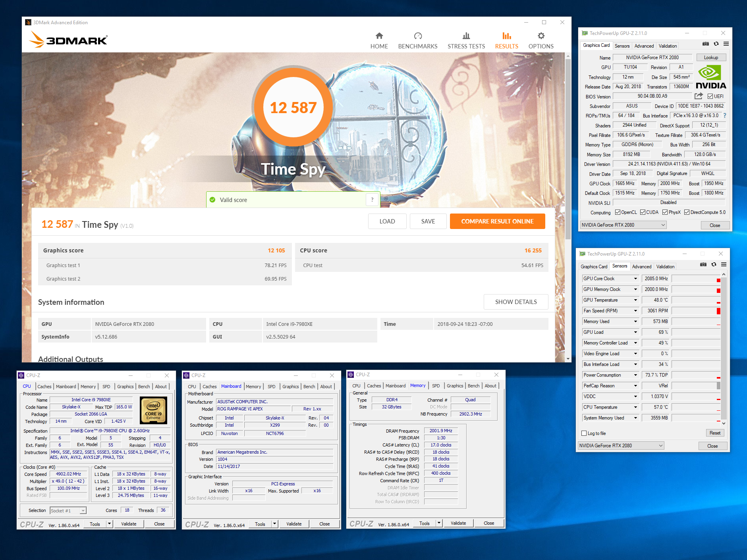
Task: Save the Time Spy result
Action: point(428,221)
